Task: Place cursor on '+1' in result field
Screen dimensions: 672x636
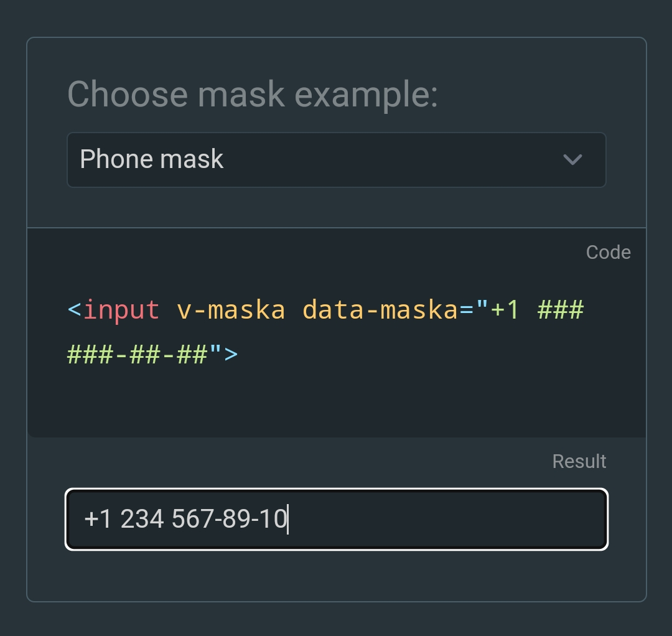Action: pyautogui.click(x=98, y=519)
